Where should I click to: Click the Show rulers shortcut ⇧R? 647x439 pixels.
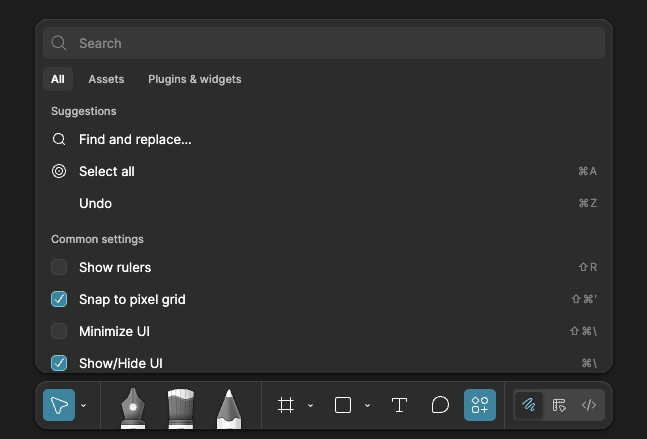tap(588, 267)
